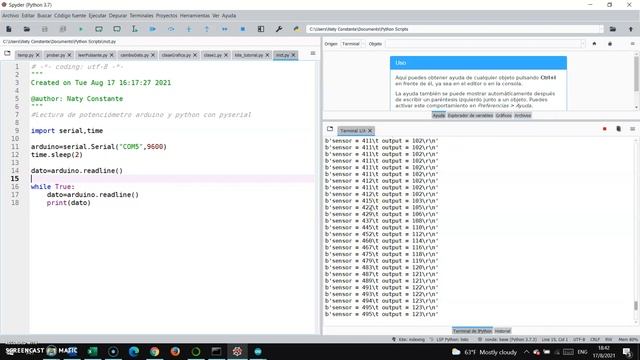Viewport: 640px width, 360px height.
Task: Click the console vertical scrollbar thumb
Action: (636, 305)
